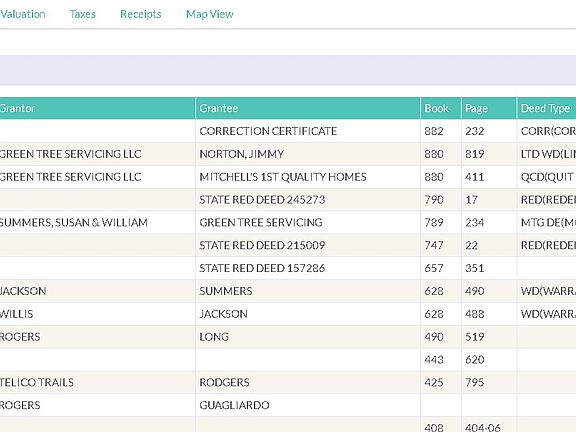Image resolution: width=576 pixels, height=432 pixels.
Task: Click the lavender banner above the table
Action: coord(288,70)
